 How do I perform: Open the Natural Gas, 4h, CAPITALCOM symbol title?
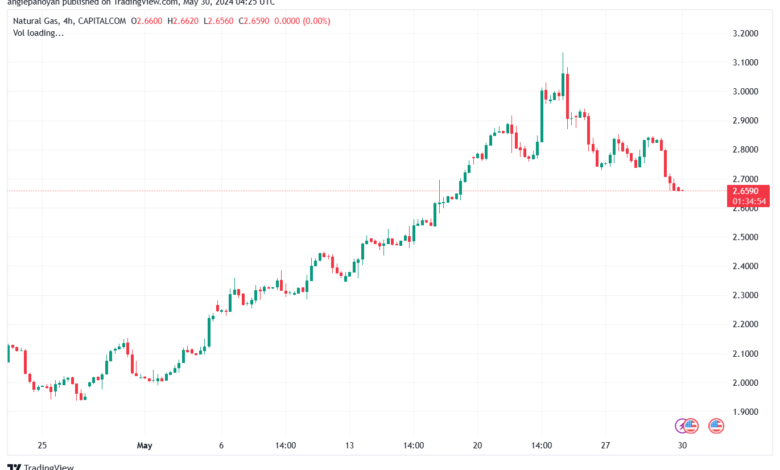(69, 21)
